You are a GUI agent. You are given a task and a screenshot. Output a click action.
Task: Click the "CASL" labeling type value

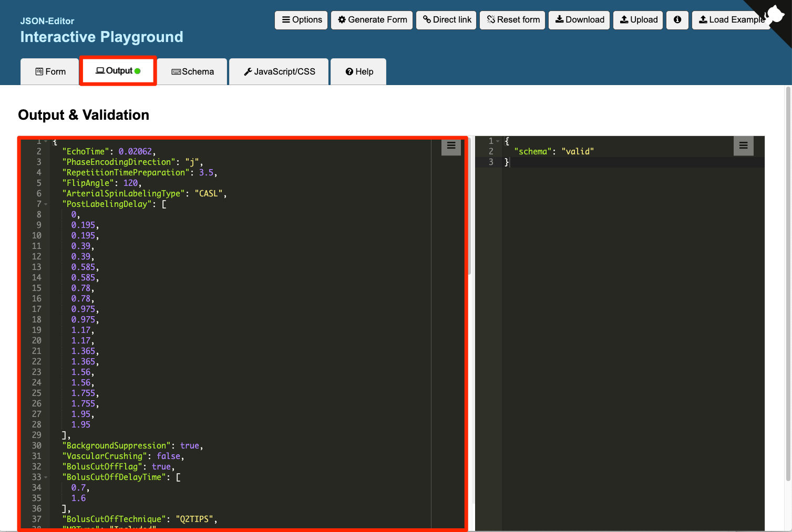[209, 193]
